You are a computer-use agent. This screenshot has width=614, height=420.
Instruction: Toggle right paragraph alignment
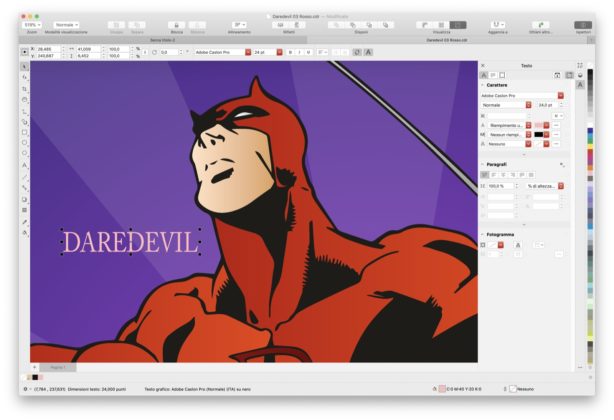pyautogui.click(x=513, y=175)
